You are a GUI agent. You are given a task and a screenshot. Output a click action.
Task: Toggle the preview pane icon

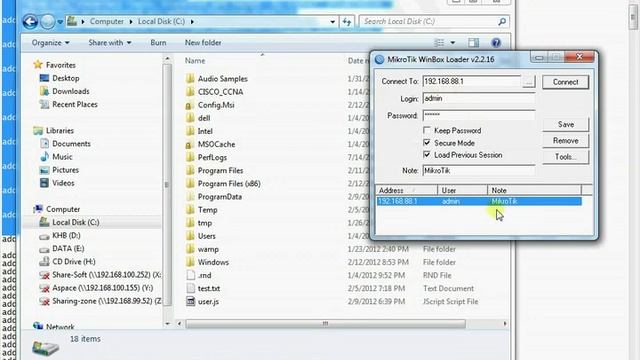(x=473, y=42)
